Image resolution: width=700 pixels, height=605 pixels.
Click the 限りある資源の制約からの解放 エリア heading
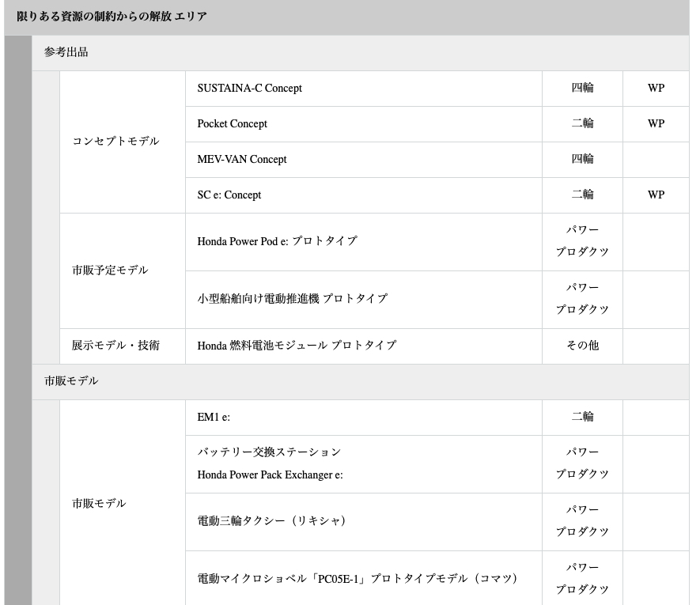(112, 17)
